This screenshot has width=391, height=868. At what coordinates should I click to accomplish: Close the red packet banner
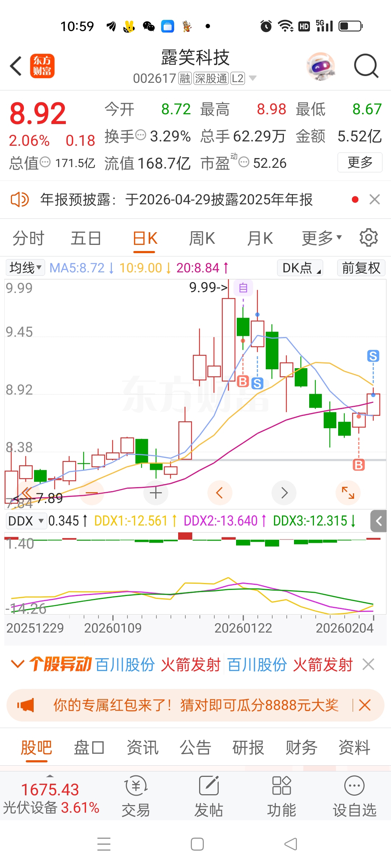[x=365, y=705]
